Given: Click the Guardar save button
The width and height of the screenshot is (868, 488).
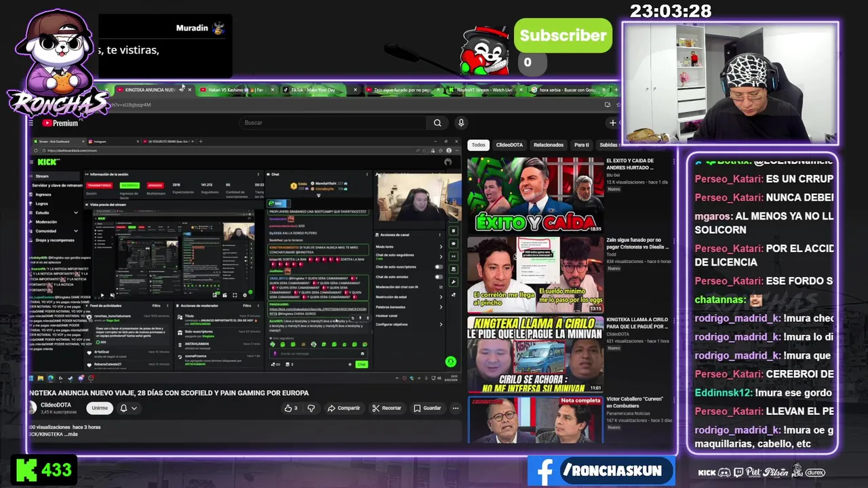Looking at the screenshot, I should tap(427, 408).
